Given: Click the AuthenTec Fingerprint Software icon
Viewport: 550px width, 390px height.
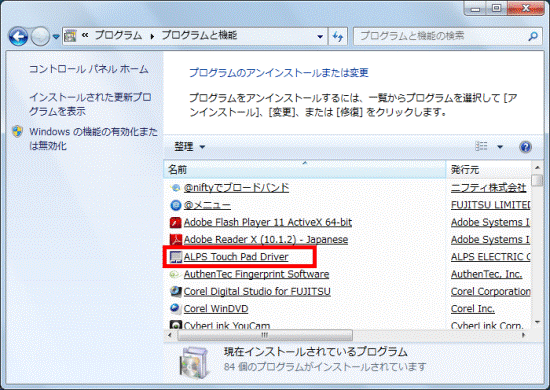Looking at the screenshot, I should [175, 274].
